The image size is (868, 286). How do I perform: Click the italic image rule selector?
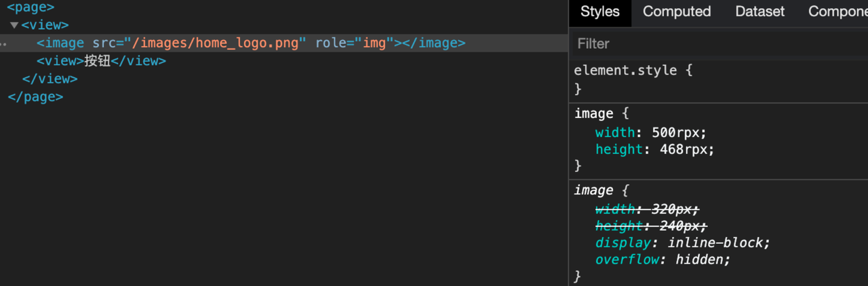(x=594, y=190)
